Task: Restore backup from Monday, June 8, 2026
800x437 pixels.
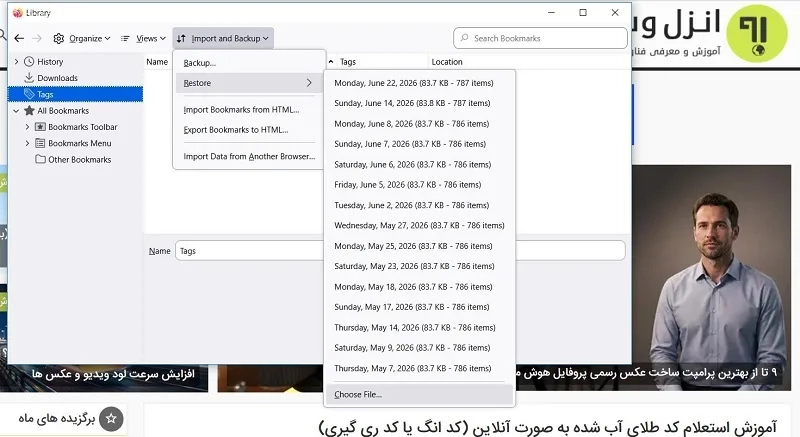Action: 419,123
